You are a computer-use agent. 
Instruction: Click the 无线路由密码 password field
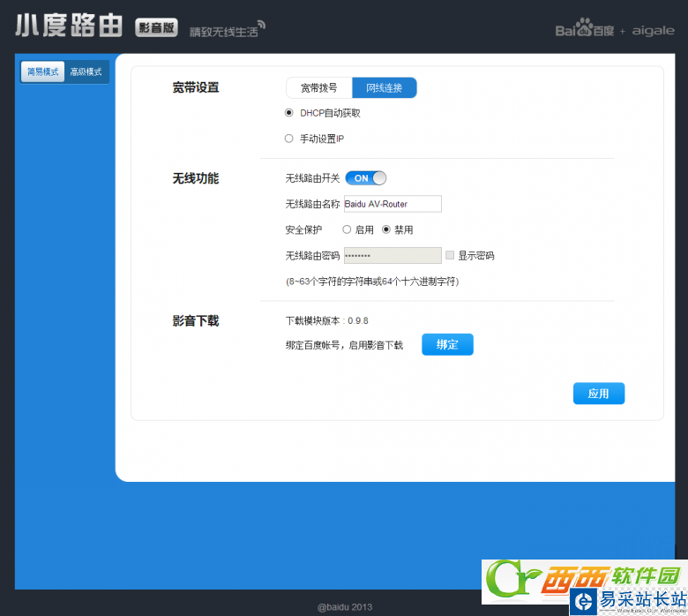coord(393,256)
